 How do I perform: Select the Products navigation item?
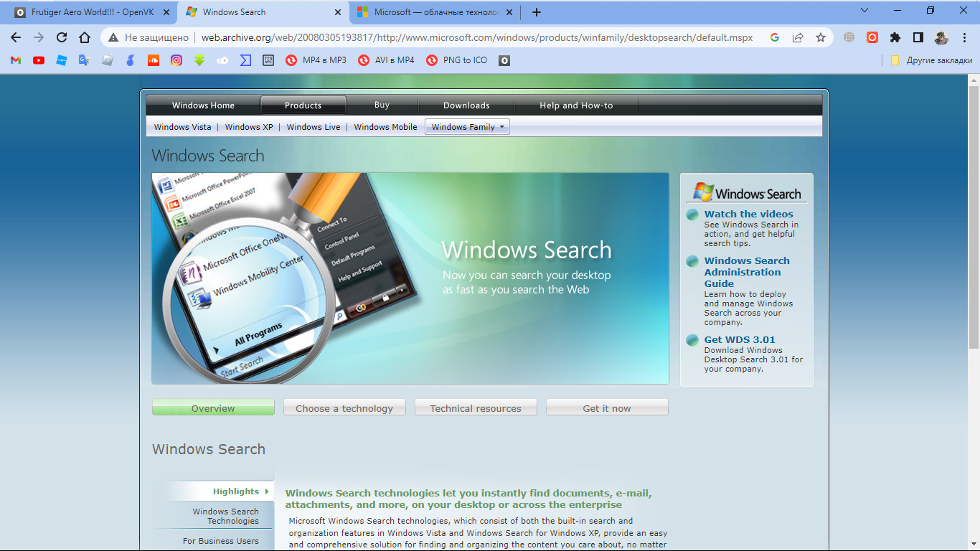click(303, 105)
